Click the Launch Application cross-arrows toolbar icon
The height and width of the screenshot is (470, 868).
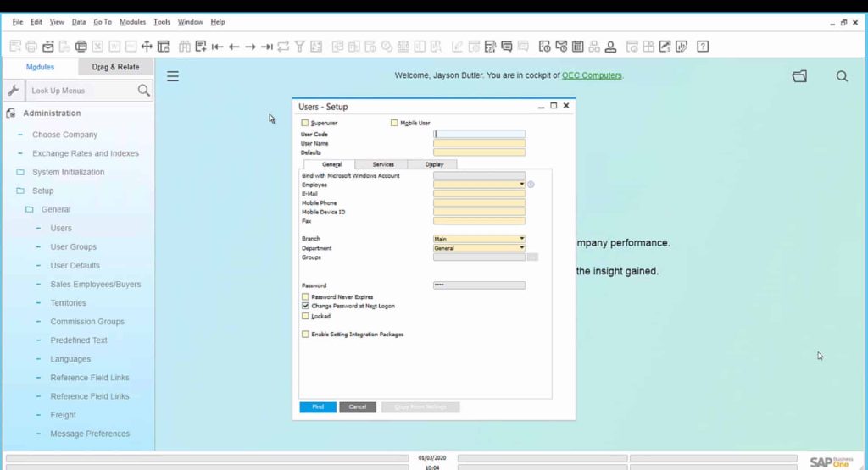[147, 47]
